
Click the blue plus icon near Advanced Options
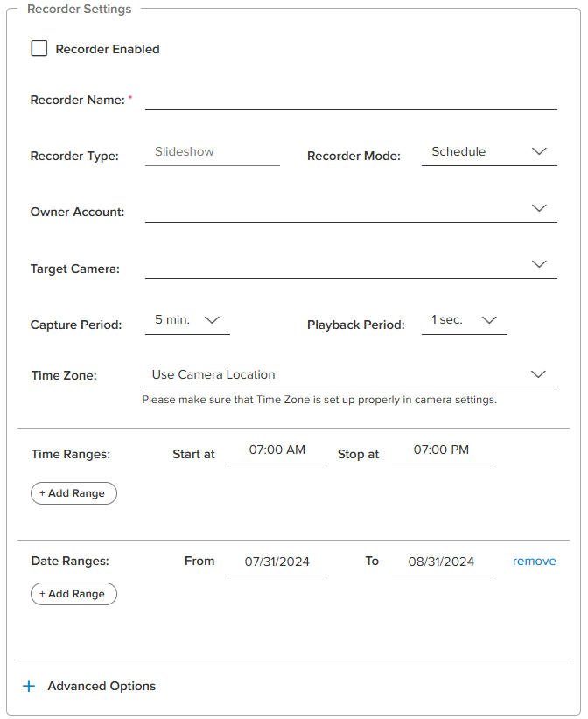[28, 686]
